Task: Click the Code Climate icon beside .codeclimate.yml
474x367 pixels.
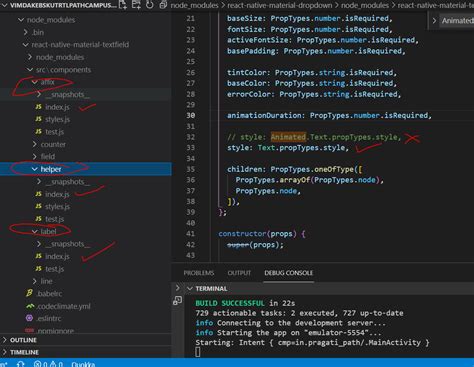Action: click(30, 306)
